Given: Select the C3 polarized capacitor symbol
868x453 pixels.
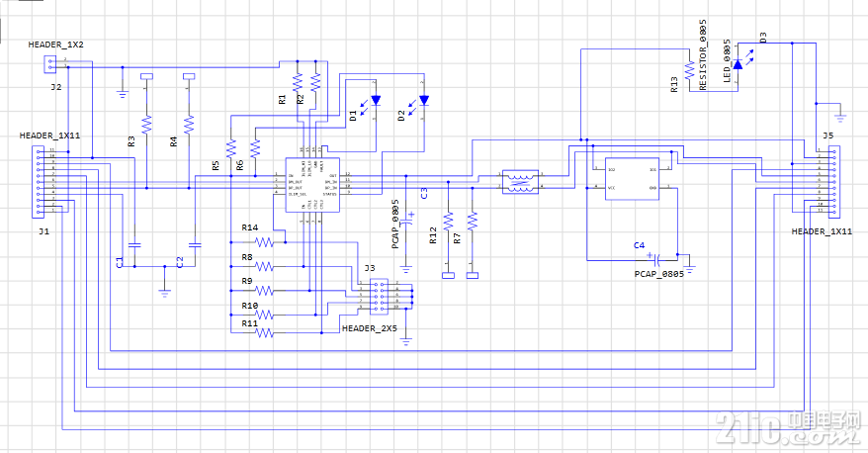Looking at the screenshot, I should (407, 220).
